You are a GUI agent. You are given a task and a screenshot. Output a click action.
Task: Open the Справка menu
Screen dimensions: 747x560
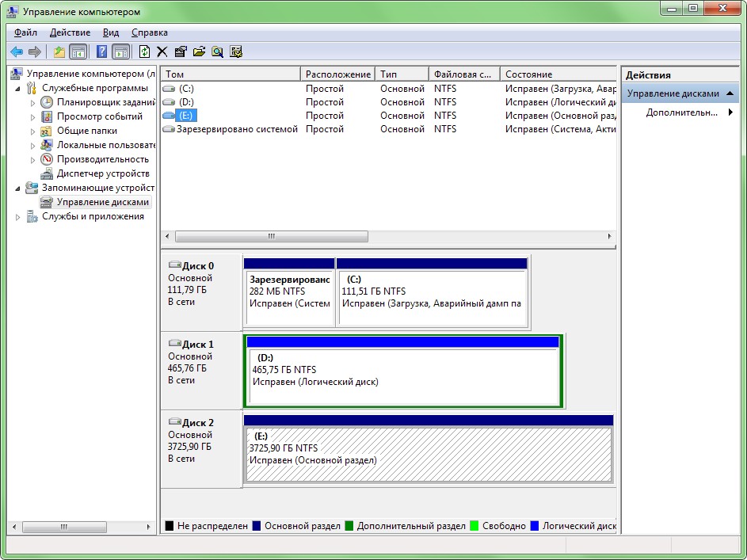150,32
